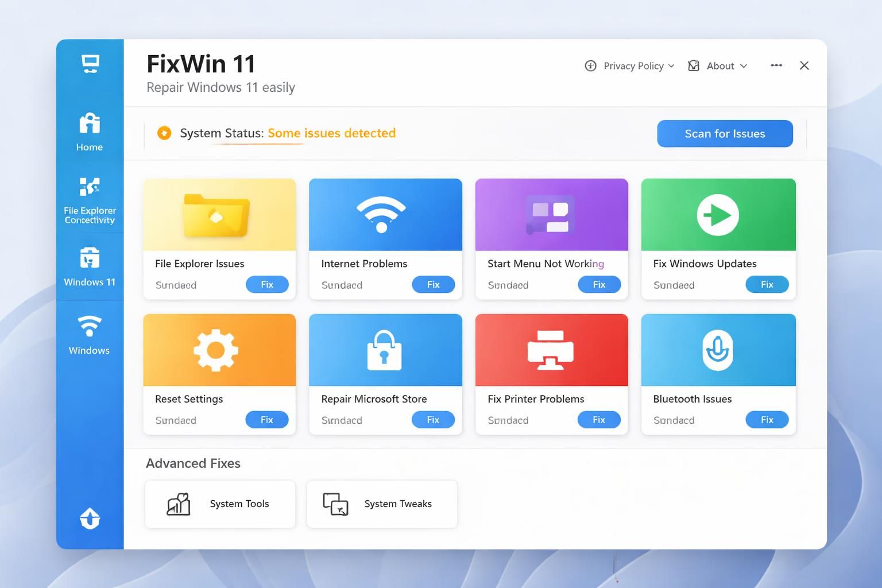Image resolution: width=882 pixels, height=588 pixels.
Task: Click the "File Explorer Issues" title
Action: [x=199, y=264]
